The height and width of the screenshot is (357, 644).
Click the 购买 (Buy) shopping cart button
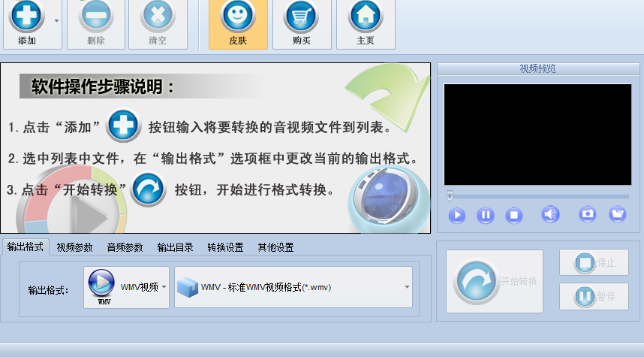click(x=302, y=24)
